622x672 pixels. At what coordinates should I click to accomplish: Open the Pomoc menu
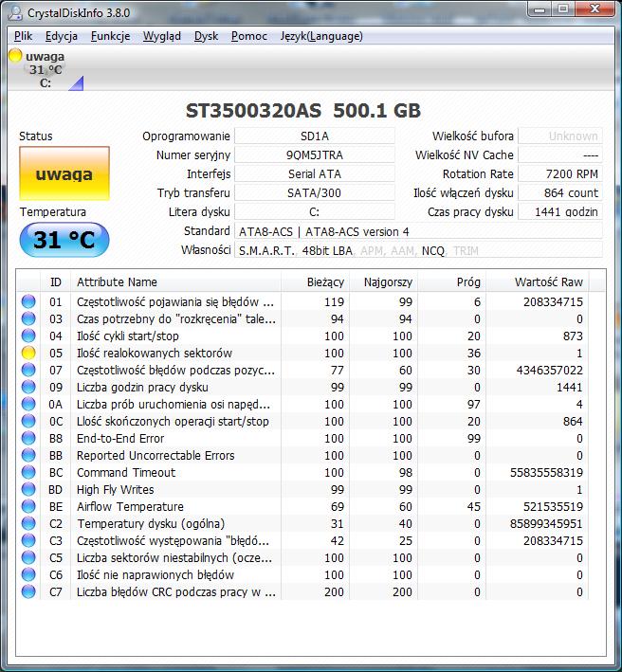(x=249, y=36)
